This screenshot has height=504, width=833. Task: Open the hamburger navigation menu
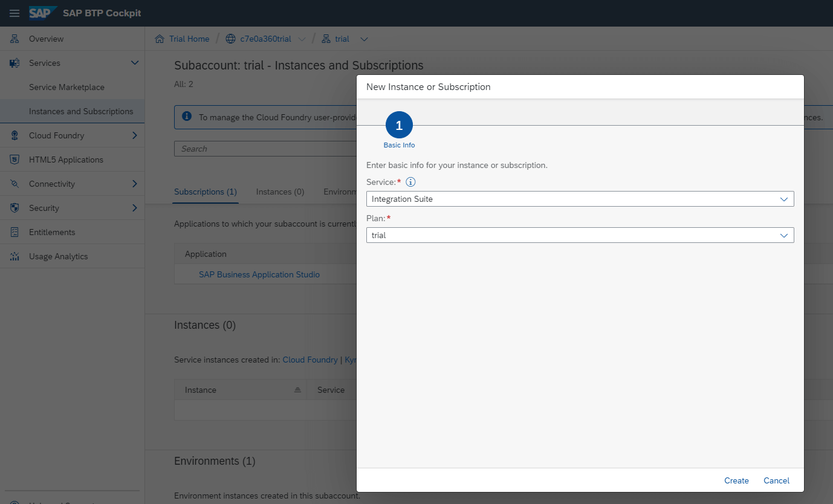pos(15,13)
